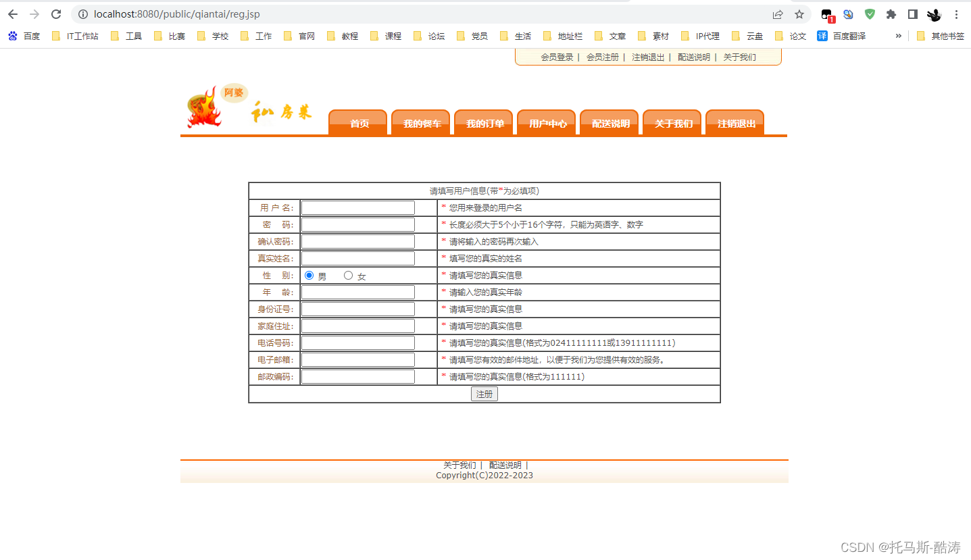Open the 素材 bookmark folder
The image size is (971, 560).
(653, 36)
